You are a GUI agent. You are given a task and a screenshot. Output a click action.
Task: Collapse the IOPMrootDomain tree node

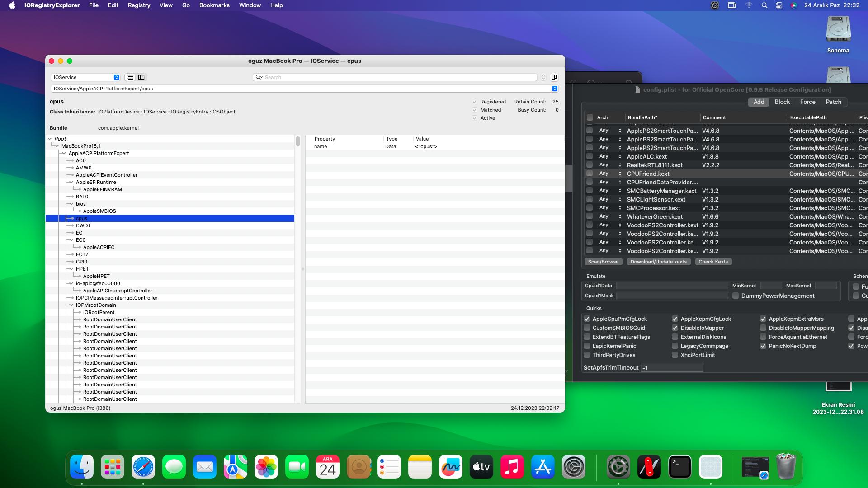[71, 305]
